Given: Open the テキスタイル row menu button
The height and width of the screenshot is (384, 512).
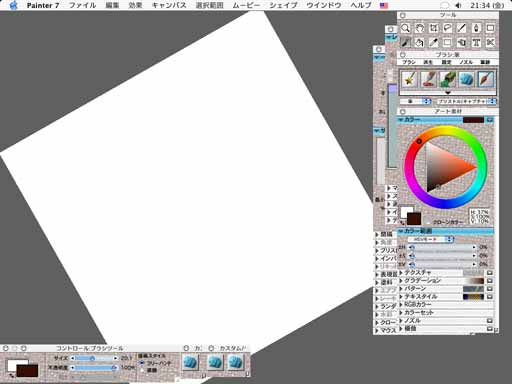Looking at the screenshot, I should point(490,297).
